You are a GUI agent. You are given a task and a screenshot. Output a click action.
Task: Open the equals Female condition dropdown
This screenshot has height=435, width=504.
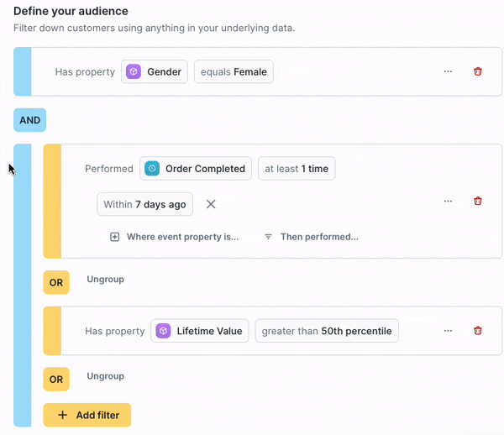point(234,71)
